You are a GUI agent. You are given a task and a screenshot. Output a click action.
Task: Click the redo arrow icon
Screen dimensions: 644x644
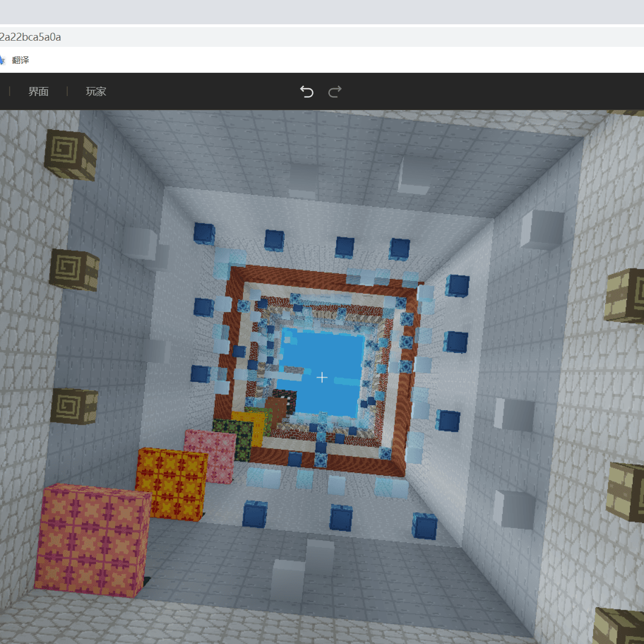pos(335,91)
